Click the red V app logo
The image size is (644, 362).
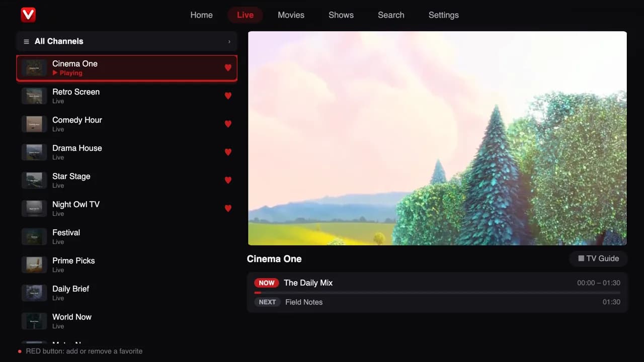[28, 15]
